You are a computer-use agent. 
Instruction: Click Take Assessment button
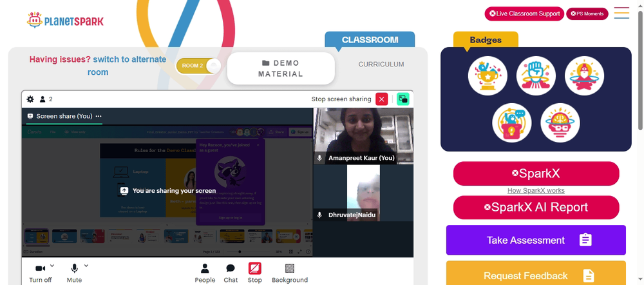[536, 240]
